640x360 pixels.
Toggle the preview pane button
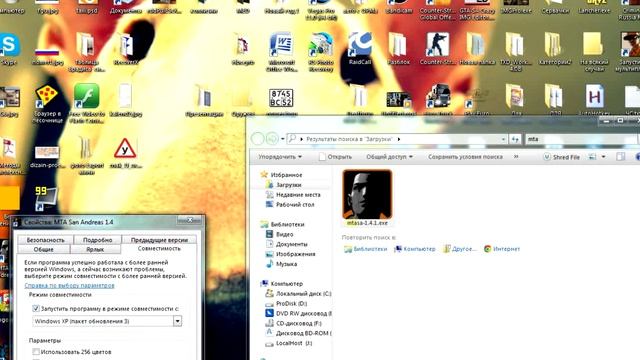tap(620, 157)
